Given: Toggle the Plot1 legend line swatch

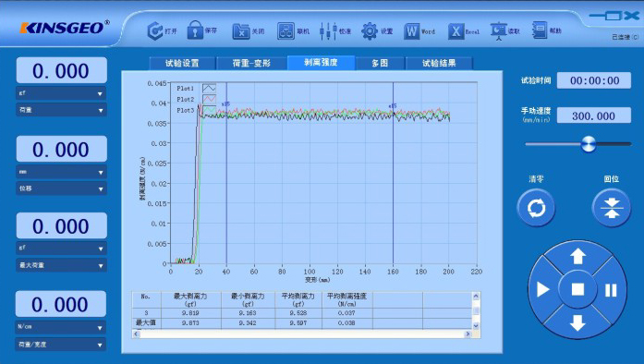Looking at the screenshot, I should pyautogui.click(x=209, y=88).
